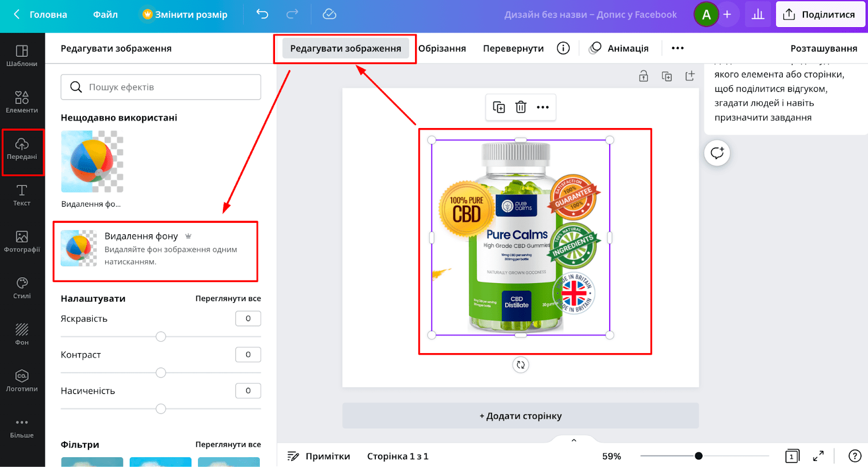
Task: Select the Редагувати зображення toolbar tab
Action: 346,48
